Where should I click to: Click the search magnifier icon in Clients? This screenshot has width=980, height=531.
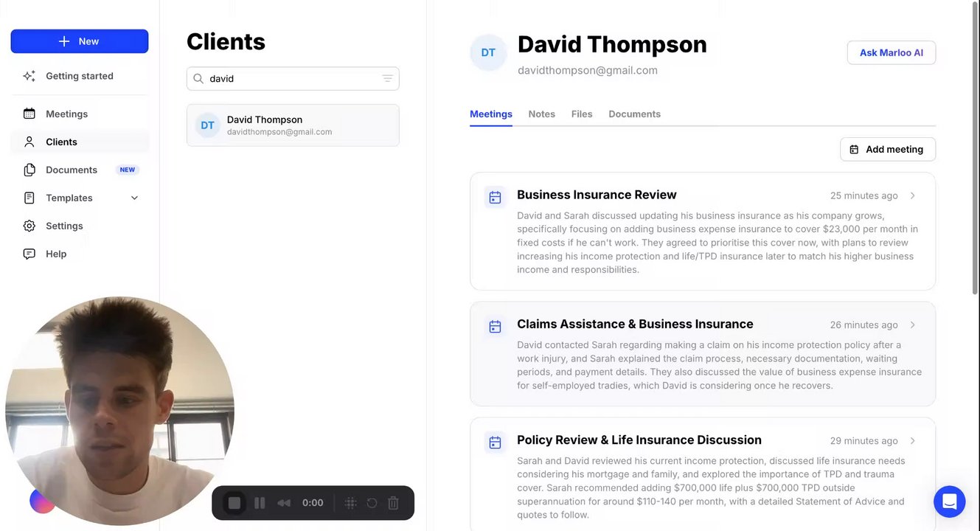point(198,78)
